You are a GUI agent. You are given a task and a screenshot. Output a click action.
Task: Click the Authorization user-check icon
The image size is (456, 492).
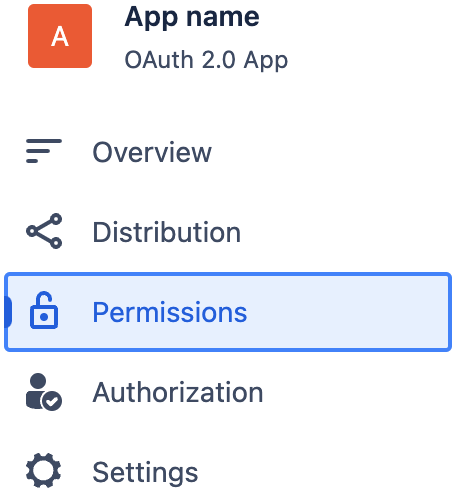pyautogui.click(x=44, y=392)
